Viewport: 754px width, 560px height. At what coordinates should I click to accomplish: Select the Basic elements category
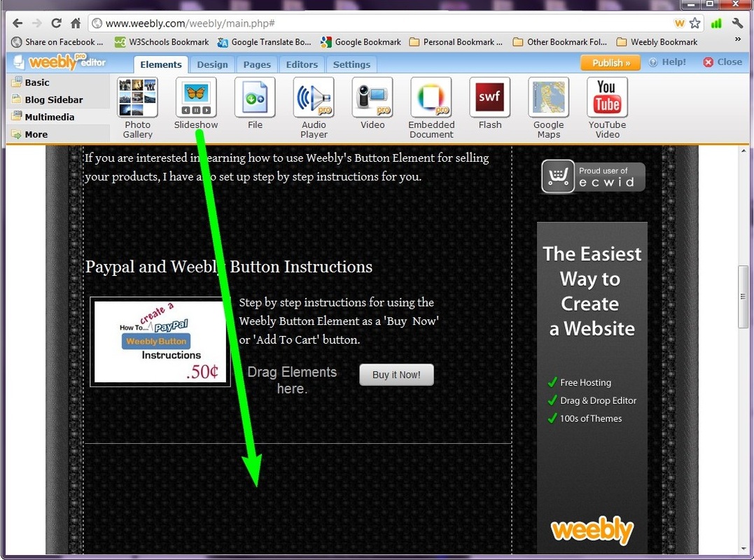click(57, 82)
